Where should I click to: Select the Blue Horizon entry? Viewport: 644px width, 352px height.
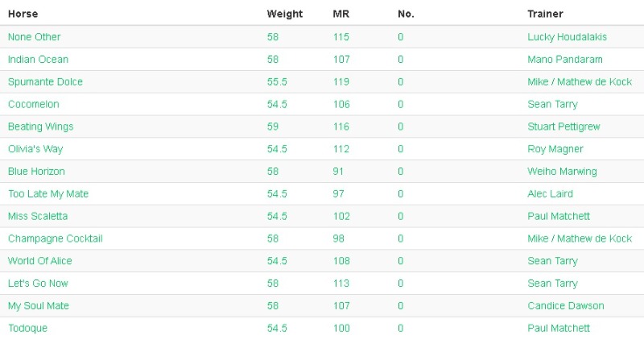[36, 172]
